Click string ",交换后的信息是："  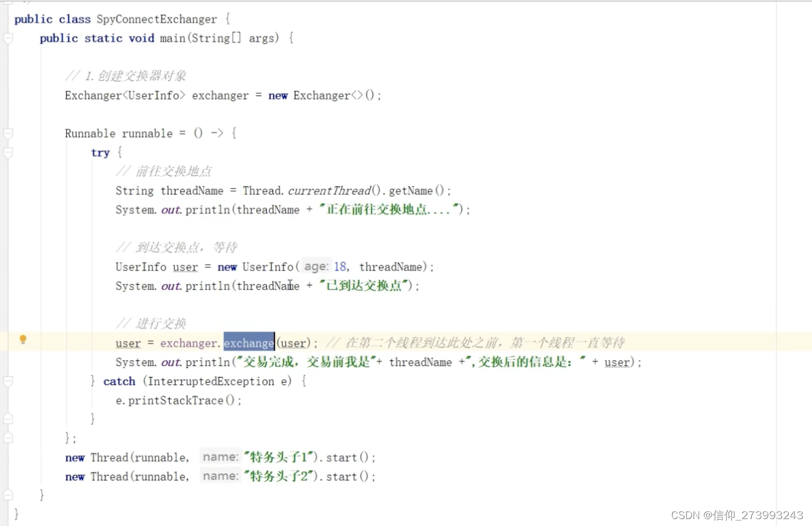point(526,362)
